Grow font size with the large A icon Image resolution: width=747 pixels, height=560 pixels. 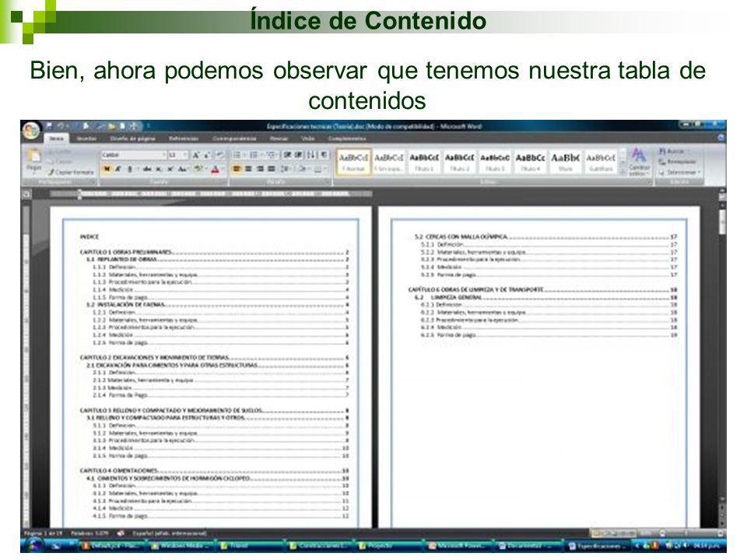click(x=196, y=156)
